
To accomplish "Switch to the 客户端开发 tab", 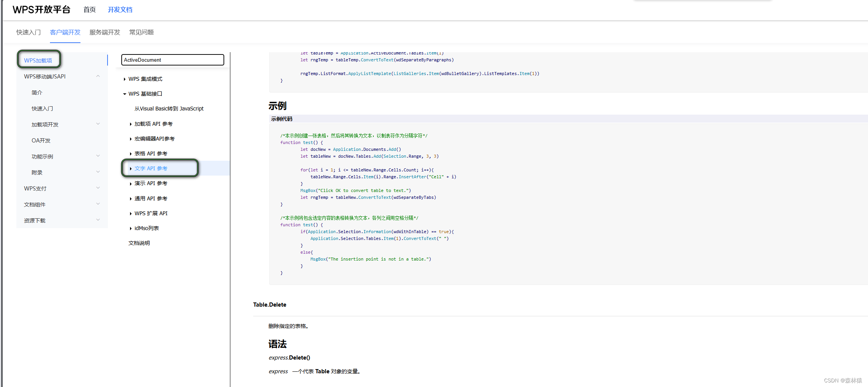I will tap(65, 32).
